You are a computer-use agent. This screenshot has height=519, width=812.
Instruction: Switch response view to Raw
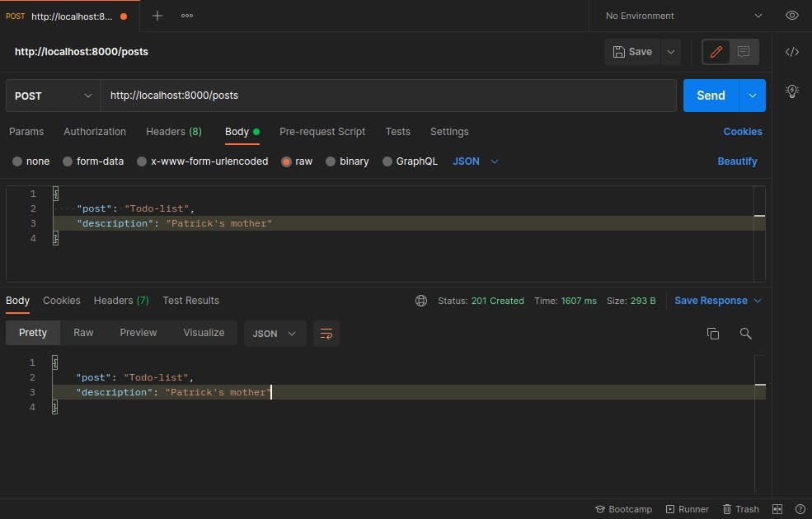click(x=83, y=333)
